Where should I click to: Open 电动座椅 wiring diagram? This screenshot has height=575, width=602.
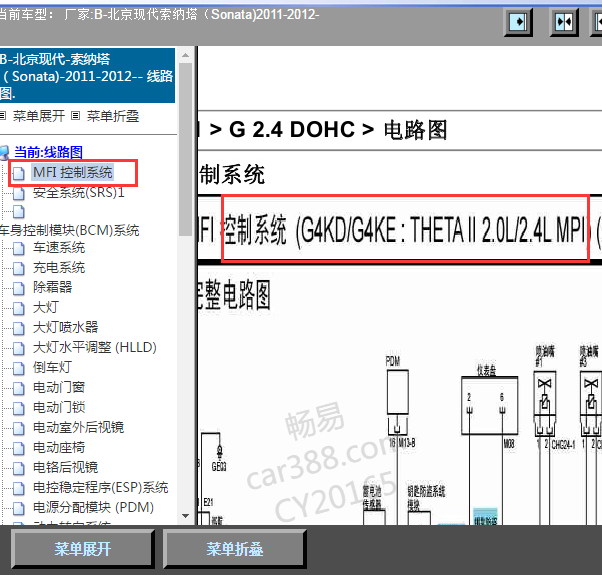59,447
